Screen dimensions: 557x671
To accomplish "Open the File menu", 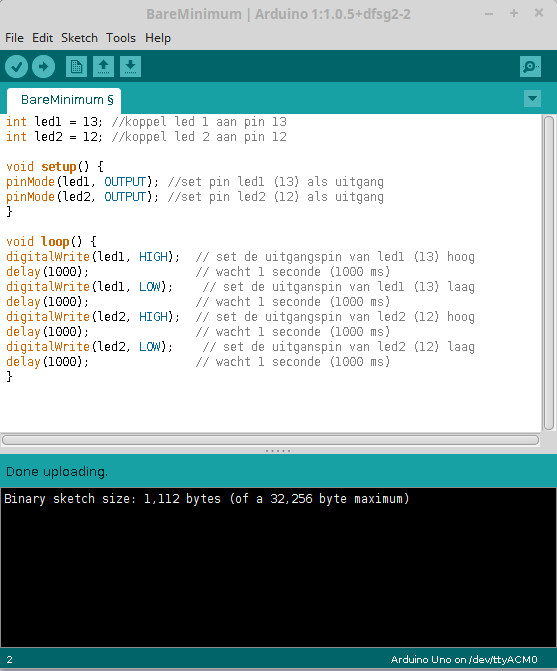I will click(x=15, y=38).
